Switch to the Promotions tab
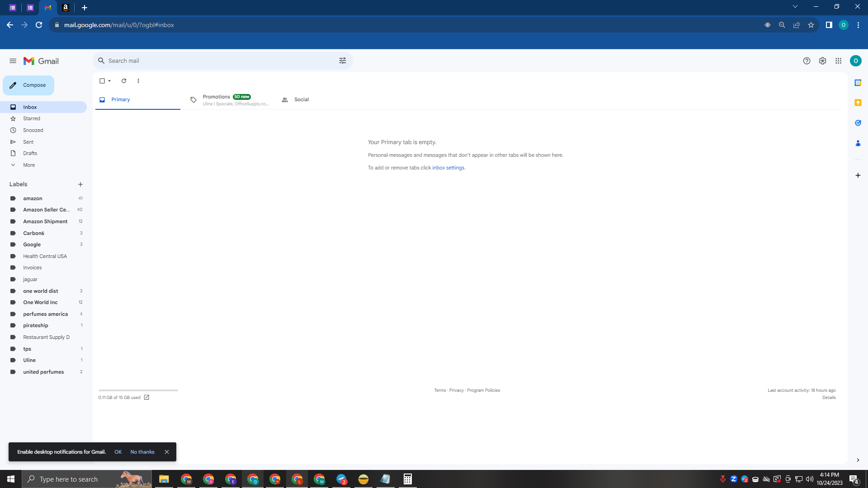Viewport: 868px width, 488px height. (x=230, y=100)
